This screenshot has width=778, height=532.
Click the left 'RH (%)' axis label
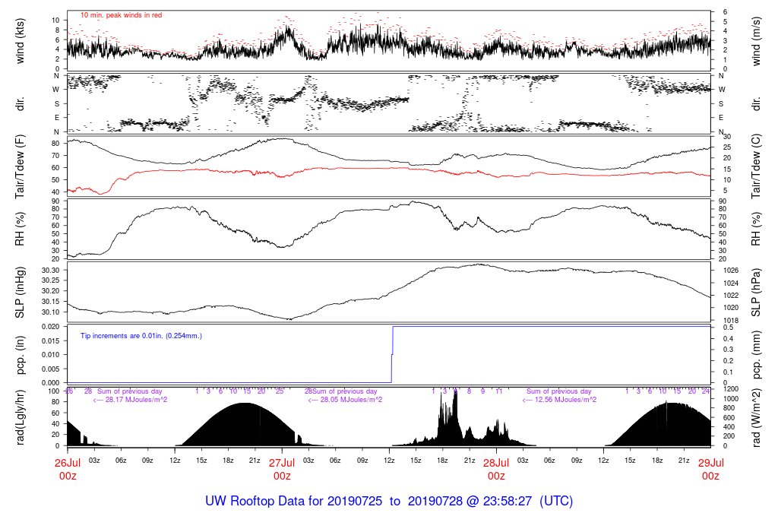pyautogui.click(x=20, y=230)
